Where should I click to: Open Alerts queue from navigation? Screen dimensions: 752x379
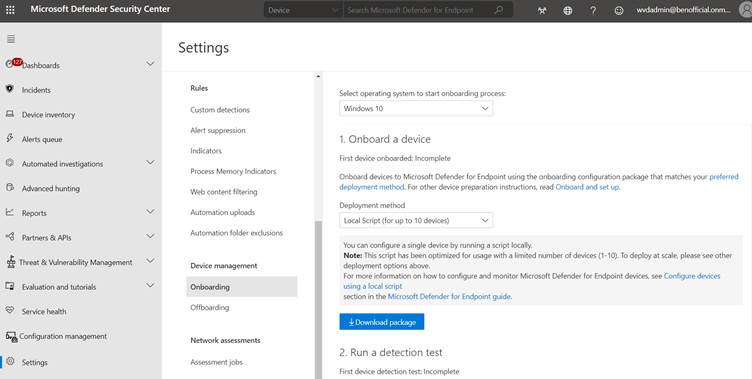[x=42, y=139]
